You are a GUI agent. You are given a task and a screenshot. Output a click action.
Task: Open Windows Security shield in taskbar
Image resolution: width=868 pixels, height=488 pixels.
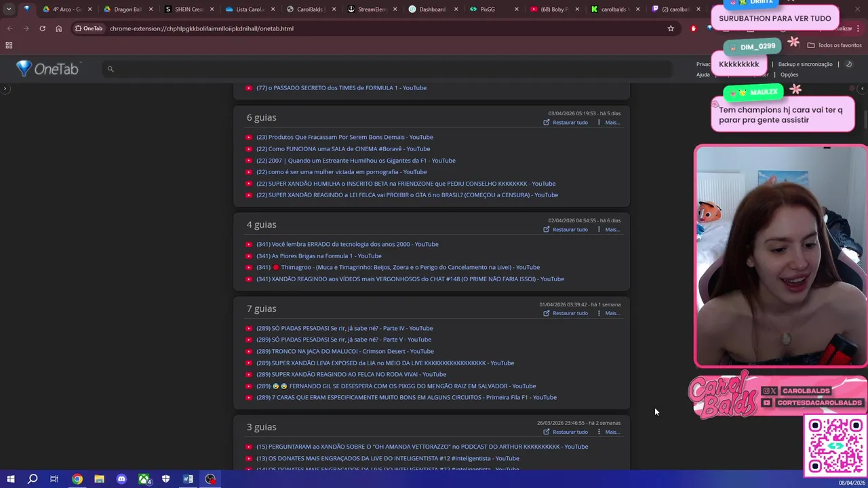tap(165, 479)
